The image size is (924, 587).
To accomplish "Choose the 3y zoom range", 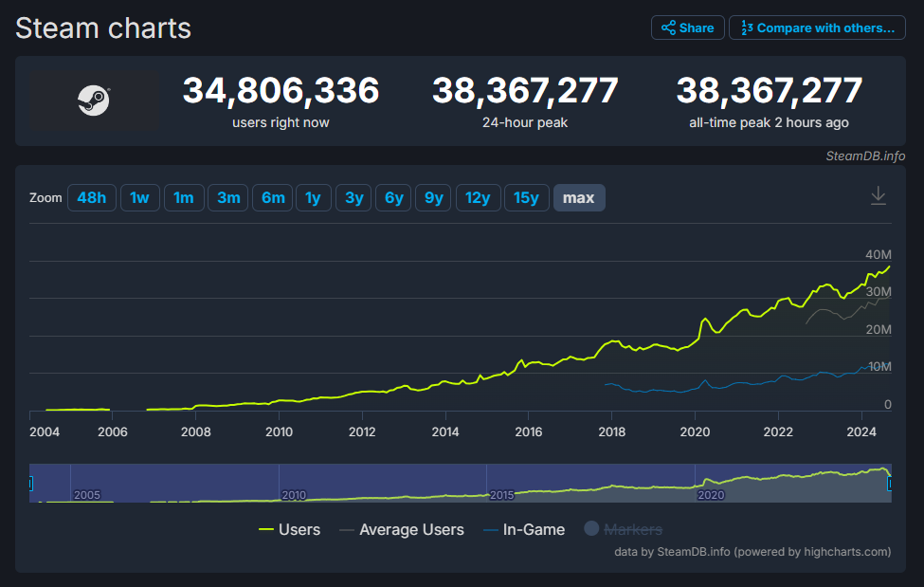I will [353, 197].
